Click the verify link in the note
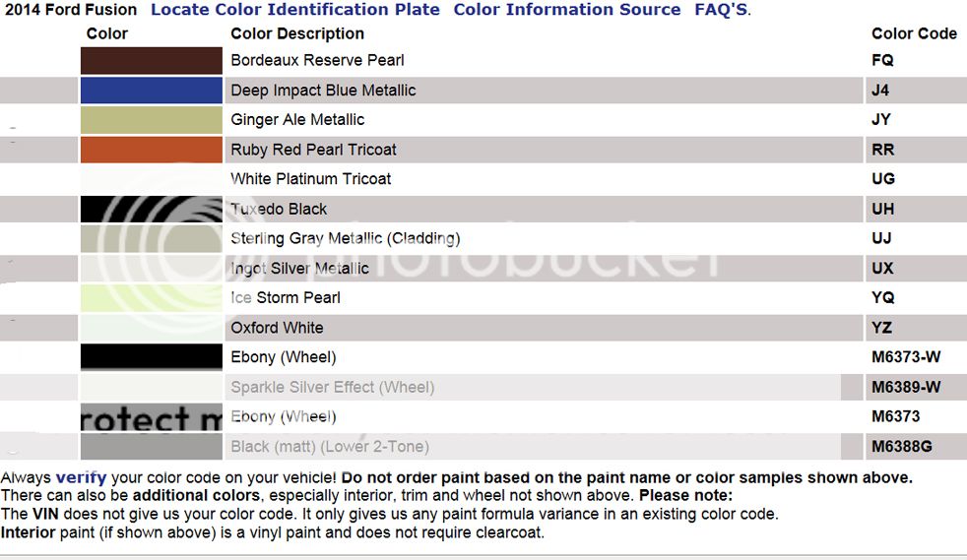967x560 pixels. pos(81,477)
